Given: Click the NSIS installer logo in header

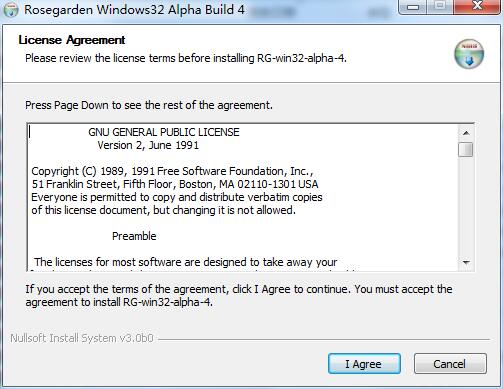Looking at the screenshot, I should click(469, 54).
